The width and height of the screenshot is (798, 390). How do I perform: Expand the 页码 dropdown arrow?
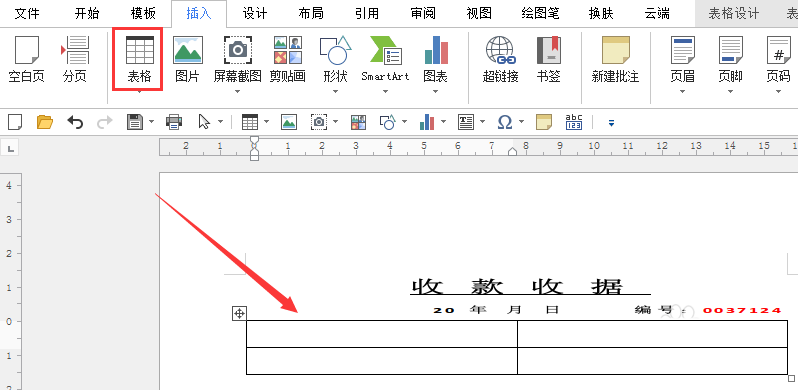(x=778, y=92)
